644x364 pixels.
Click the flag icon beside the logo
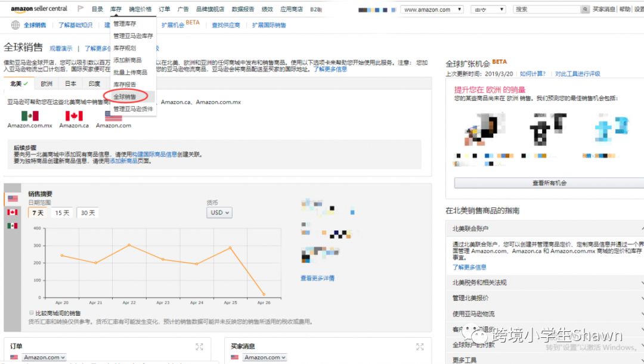[x=80, y=8]
